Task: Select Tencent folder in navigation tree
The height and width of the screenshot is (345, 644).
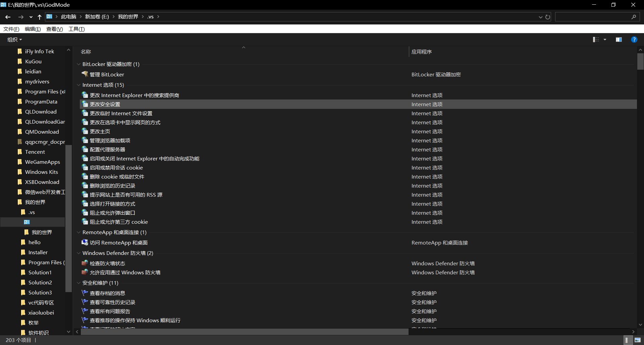Action: click(x=35, y=152)
